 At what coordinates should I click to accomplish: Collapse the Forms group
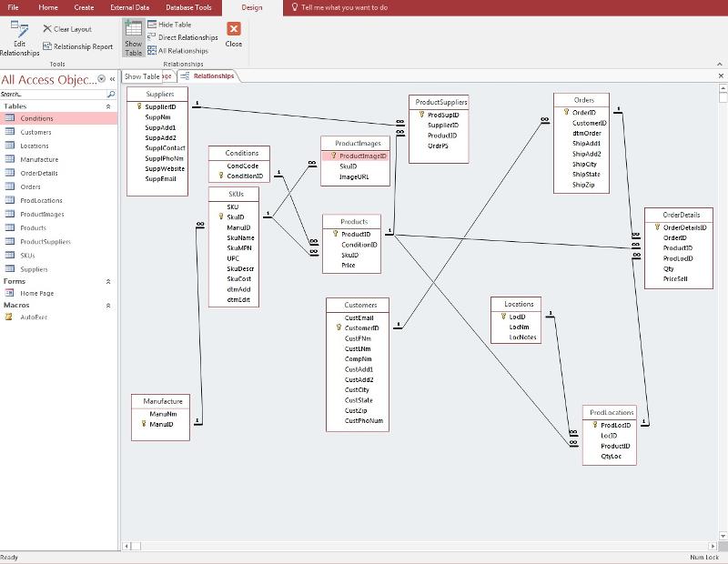109,282
